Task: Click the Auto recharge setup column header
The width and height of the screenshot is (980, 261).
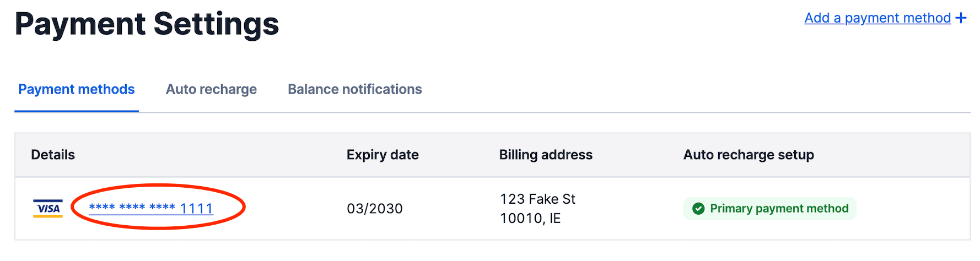Action: click(x=749, y=155)
